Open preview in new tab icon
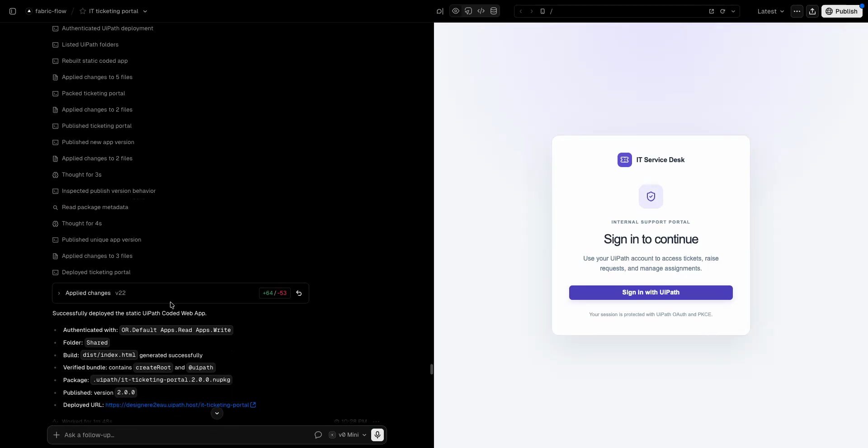Image resolution: width=868 pixels, height=448 pixels. point(712,11)
